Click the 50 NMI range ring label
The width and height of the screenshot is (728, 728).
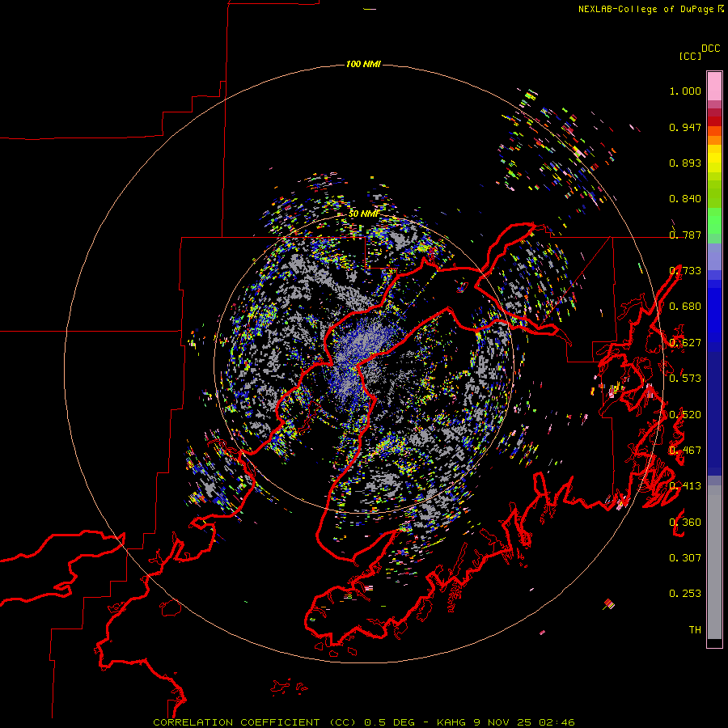[363, 214]
